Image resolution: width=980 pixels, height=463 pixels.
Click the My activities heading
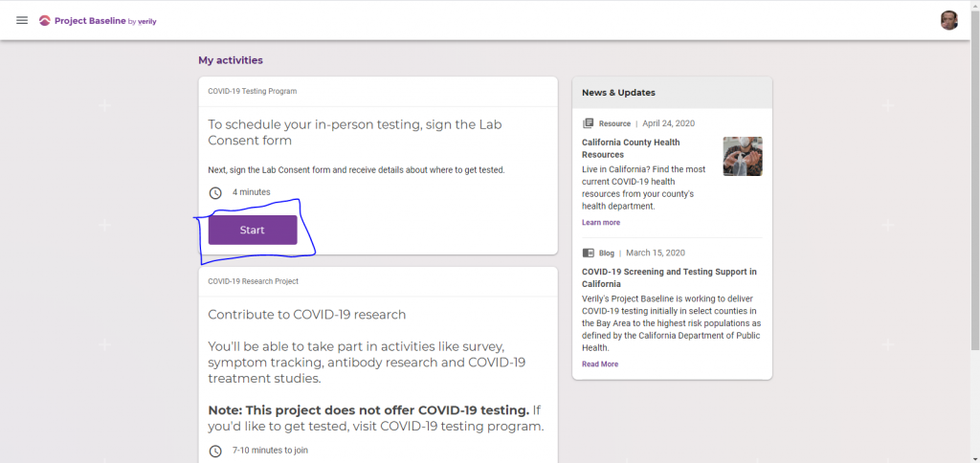(231, 60)
